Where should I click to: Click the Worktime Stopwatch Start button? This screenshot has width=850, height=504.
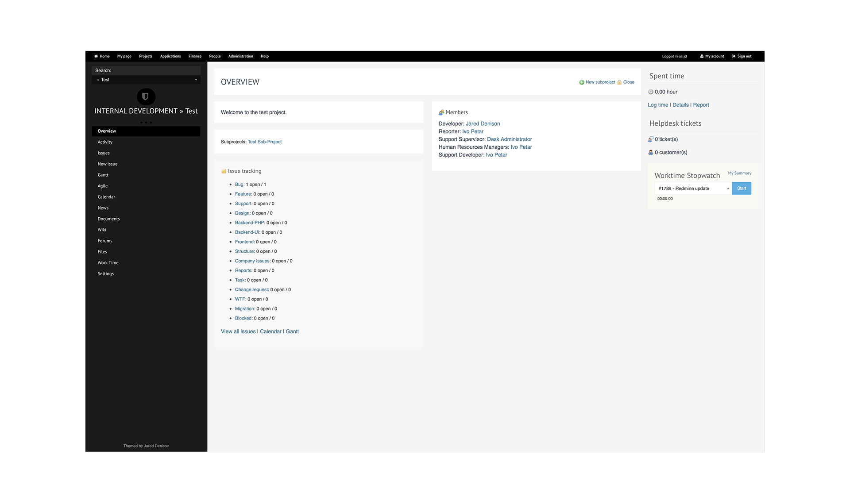pos(742,188)
